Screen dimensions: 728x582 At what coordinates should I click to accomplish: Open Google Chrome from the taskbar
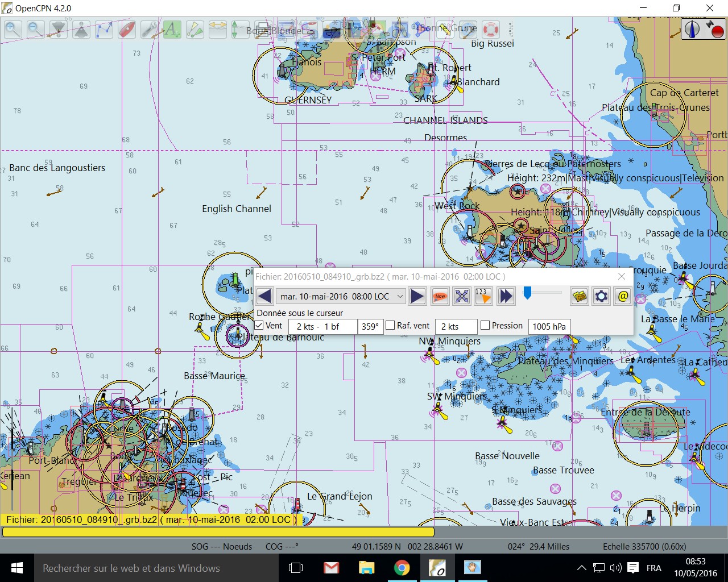click(402, 568)
